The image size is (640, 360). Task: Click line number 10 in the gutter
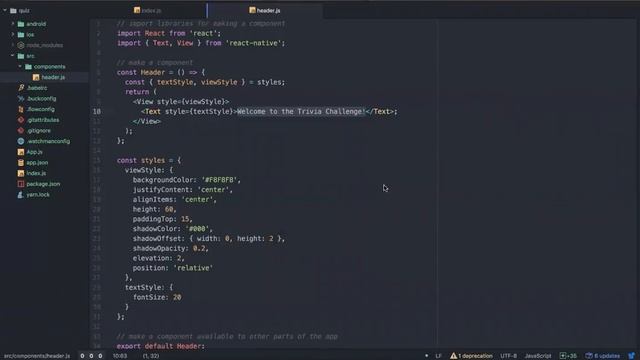tap(96, 111)
